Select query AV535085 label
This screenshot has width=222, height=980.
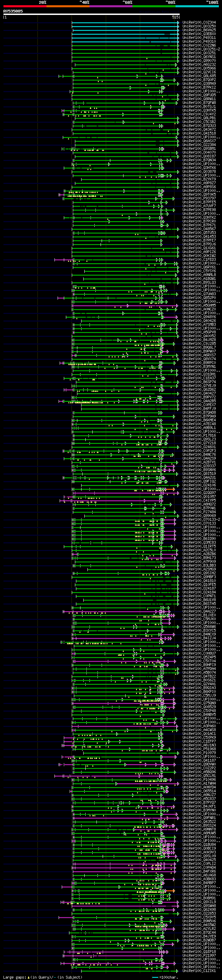pyautogui.click(x=13, y=11)
